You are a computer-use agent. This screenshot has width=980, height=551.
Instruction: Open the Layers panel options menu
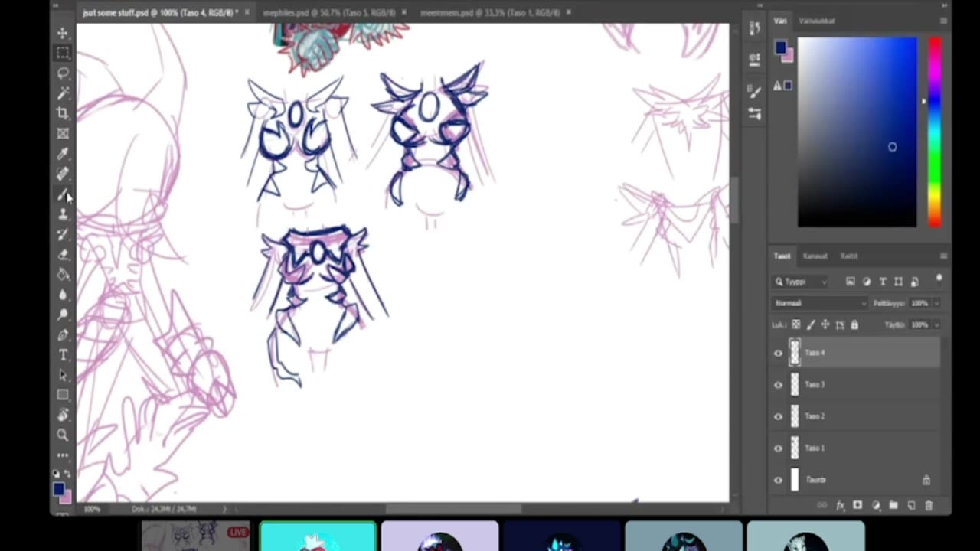coord(943,256)
